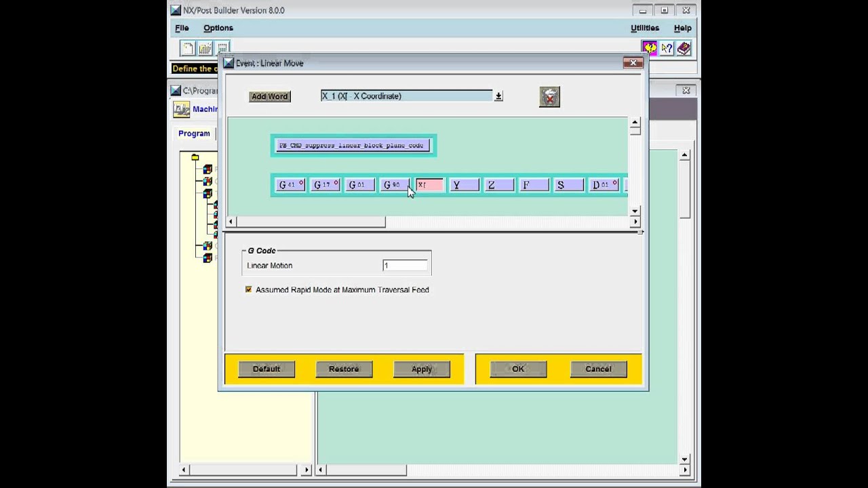Image resolution: width=868 pixels, height=488 pixels.
Task: Select the D01 word block
Action: click(x=604, y=185)
